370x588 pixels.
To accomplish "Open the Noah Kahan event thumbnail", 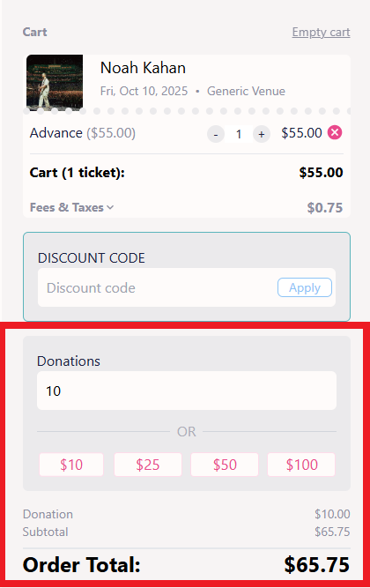I will [55, 83].
